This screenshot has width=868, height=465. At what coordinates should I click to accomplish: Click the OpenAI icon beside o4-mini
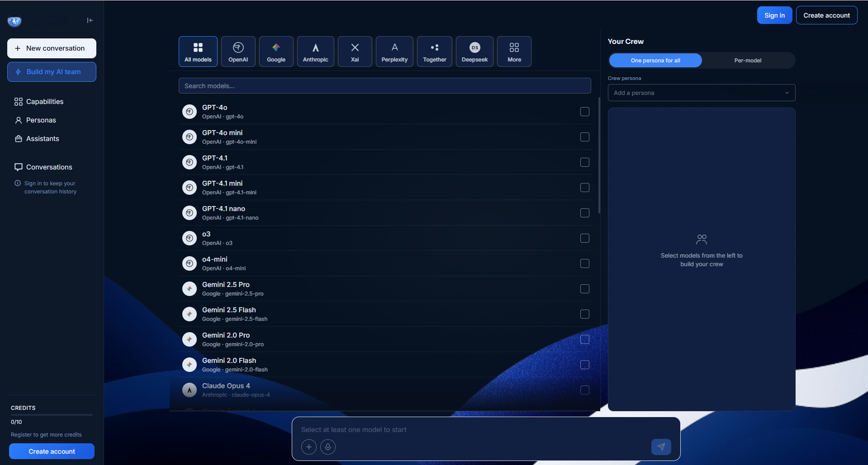190,263
